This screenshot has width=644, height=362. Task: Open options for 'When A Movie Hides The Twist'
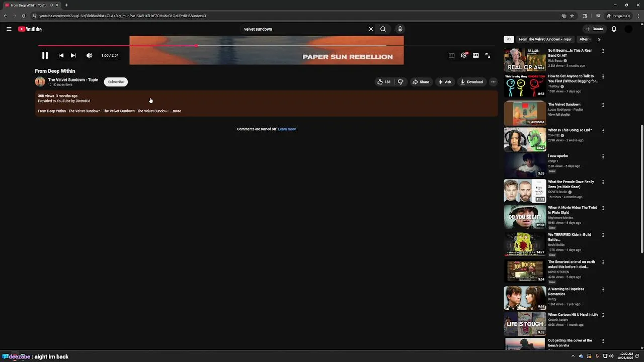tap(603, 208)
